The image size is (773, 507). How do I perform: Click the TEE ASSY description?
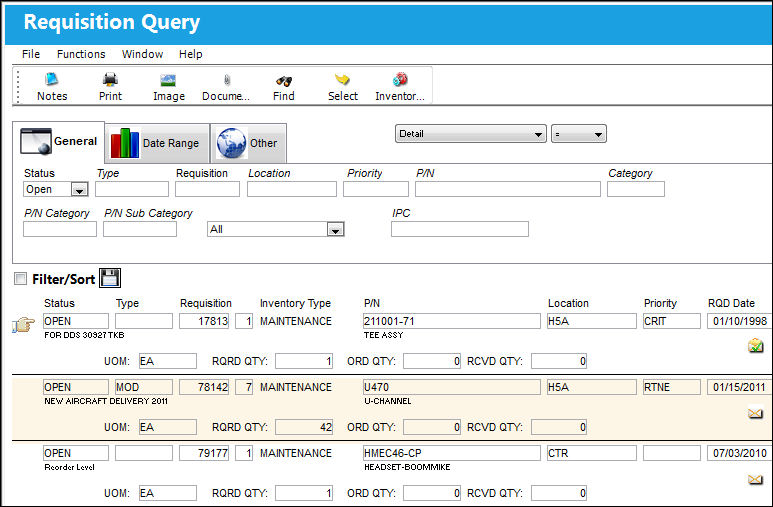[384, 335]
